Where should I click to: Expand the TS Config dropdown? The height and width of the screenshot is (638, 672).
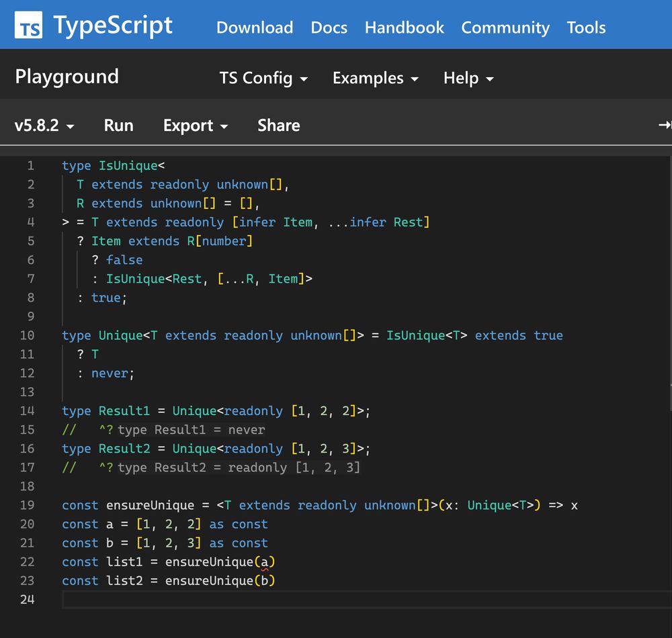(263, 78)
